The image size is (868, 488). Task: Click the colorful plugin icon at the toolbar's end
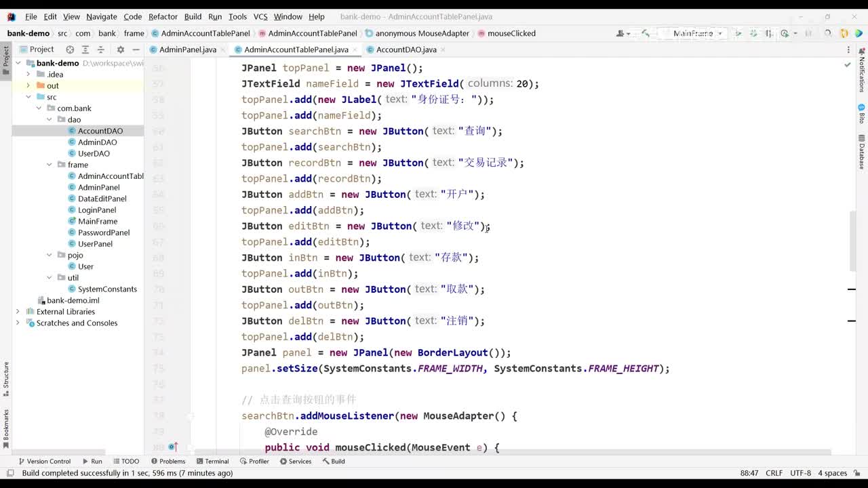click(x=859, y=33)
